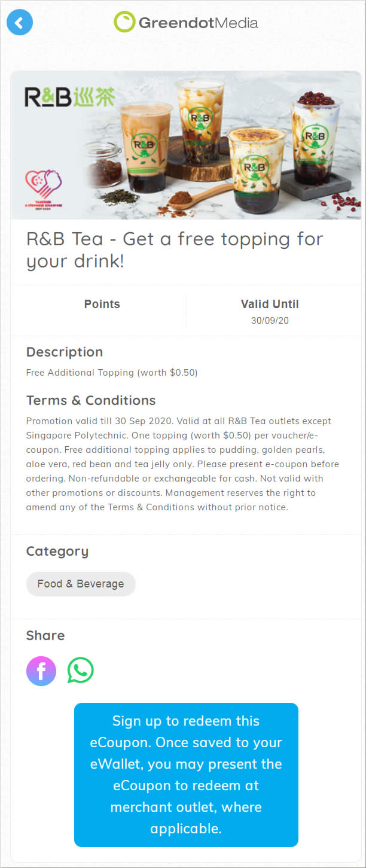Viewport: 366px width, 868px height.
Task: Click the Greendot Media logo
Action: click(186, 23)
